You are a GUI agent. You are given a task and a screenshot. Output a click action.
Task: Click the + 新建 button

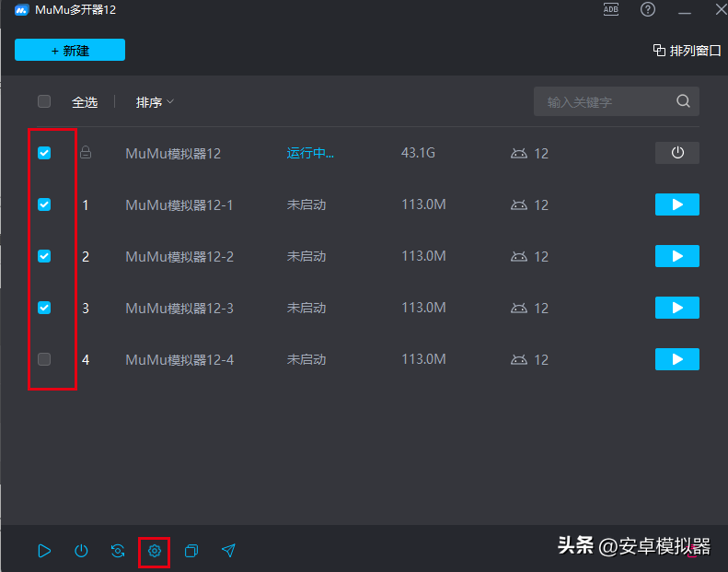[70, 50]
